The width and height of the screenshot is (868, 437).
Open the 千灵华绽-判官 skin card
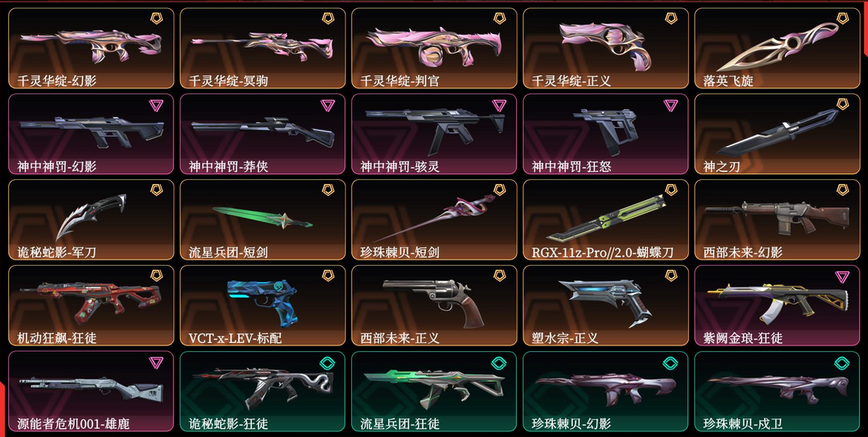tap(434, 48)
